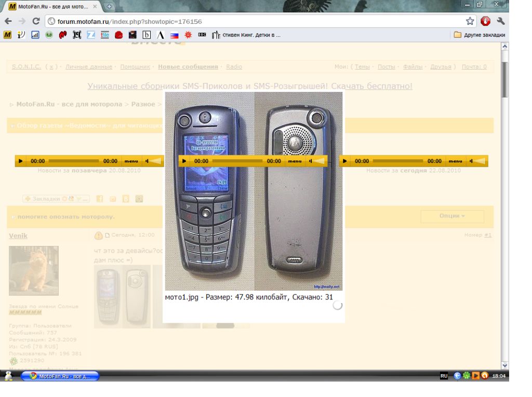Go back with the browser back arrow
This screenshot has height=397, width=532.
tap(8, 21)
